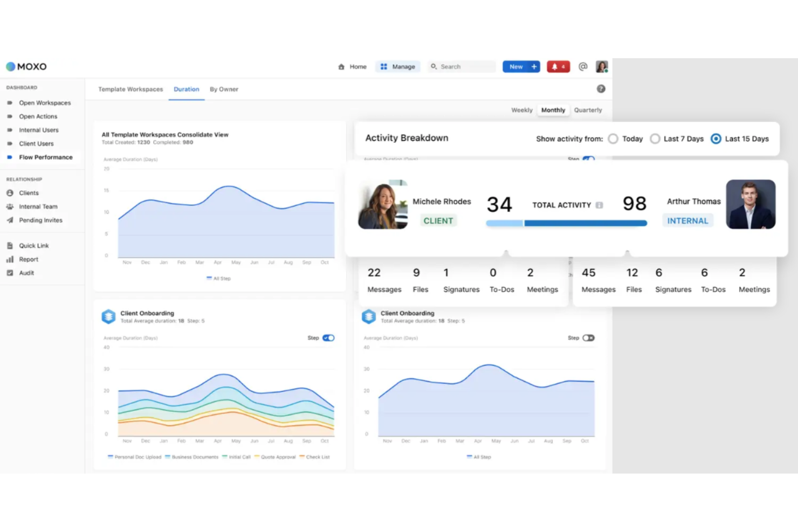
Task: Click the "Personal Doc Upload" legend entry
Action: pyautogui.click(x=135, y=457)
